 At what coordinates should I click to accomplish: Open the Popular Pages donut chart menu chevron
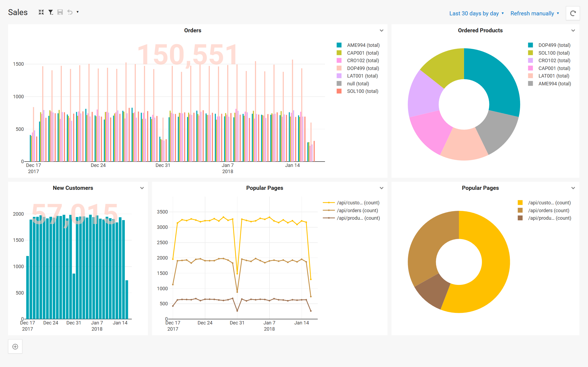(573, 188)
